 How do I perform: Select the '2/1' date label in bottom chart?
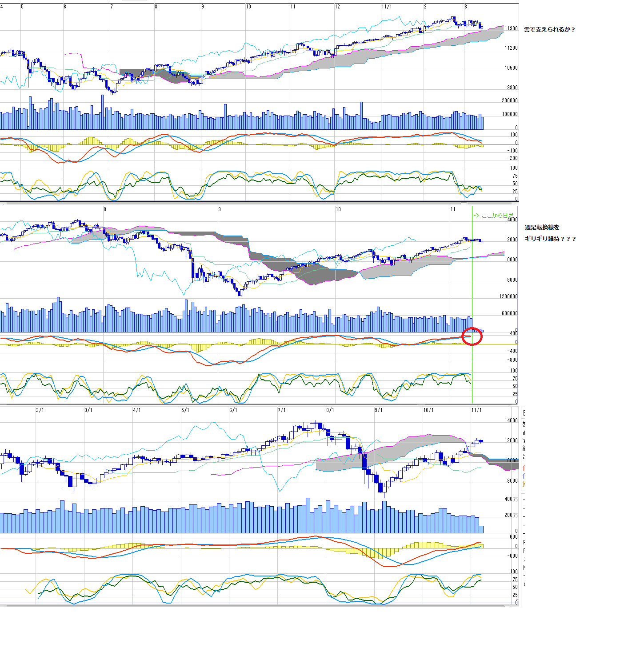40,410
